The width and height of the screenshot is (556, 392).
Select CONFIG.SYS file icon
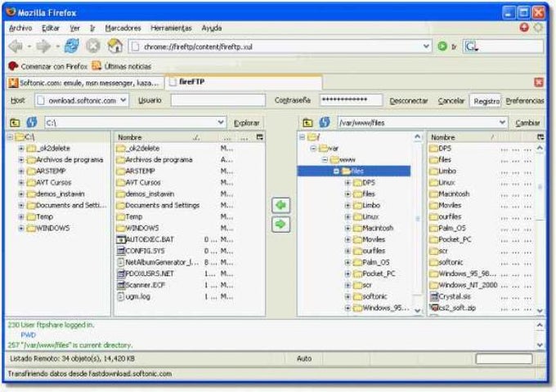tap(121, 251)
